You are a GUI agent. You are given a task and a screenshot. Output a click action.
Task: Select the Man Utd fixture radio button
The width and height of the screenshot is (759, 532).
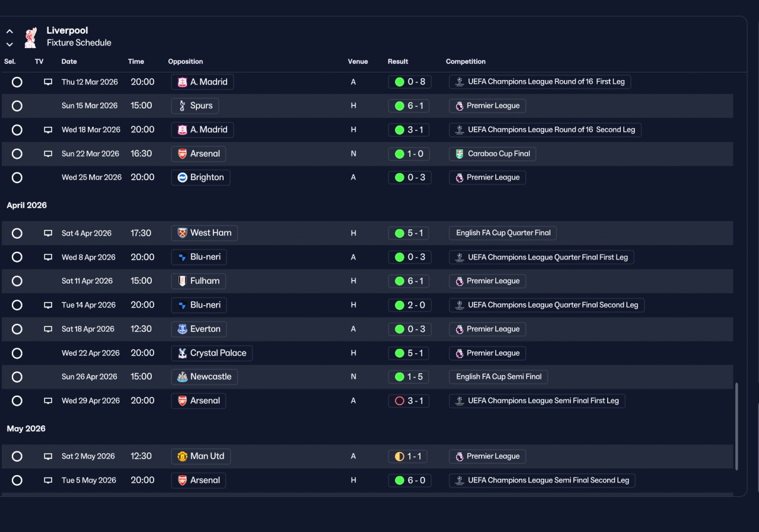click(x=17, y=457)
